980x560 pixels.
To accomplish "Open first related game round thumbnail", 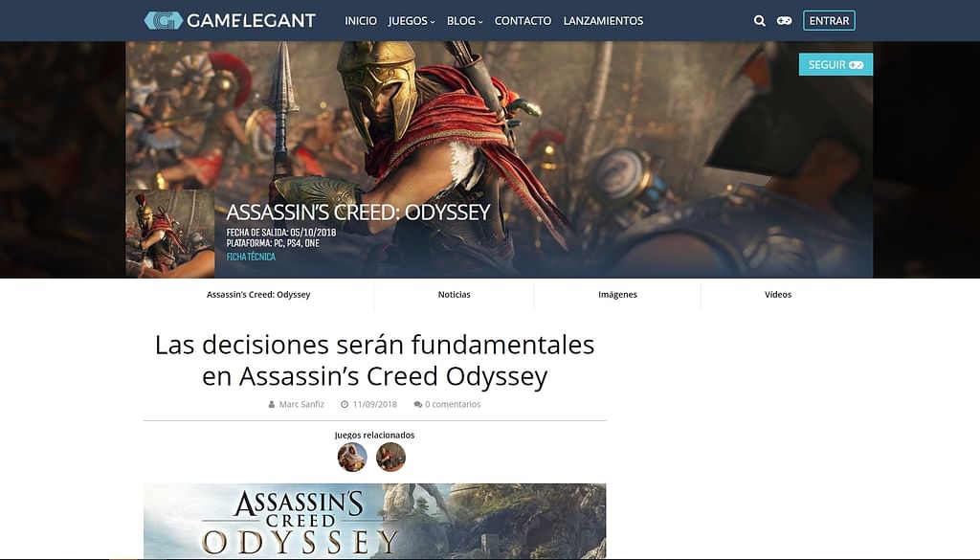I will (352, 457).
